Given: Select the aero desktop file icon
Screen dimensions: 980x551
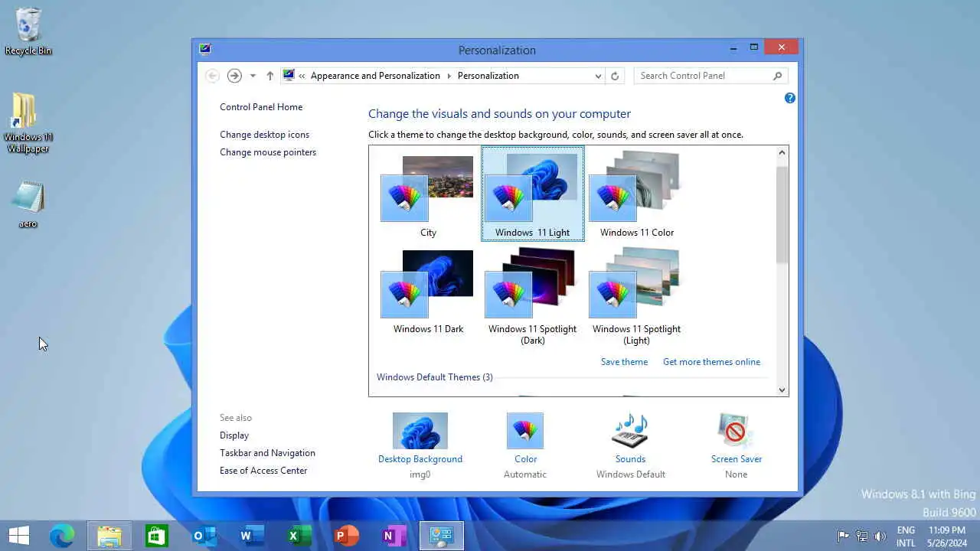Looking at the screenshot, I should (x=28, y=205).
